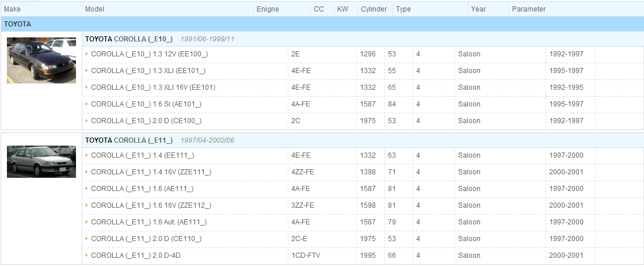The width and height of the screenshot is (644, 267).
Task: Click the 1992-1995 year cell
Action: point(566,87)
